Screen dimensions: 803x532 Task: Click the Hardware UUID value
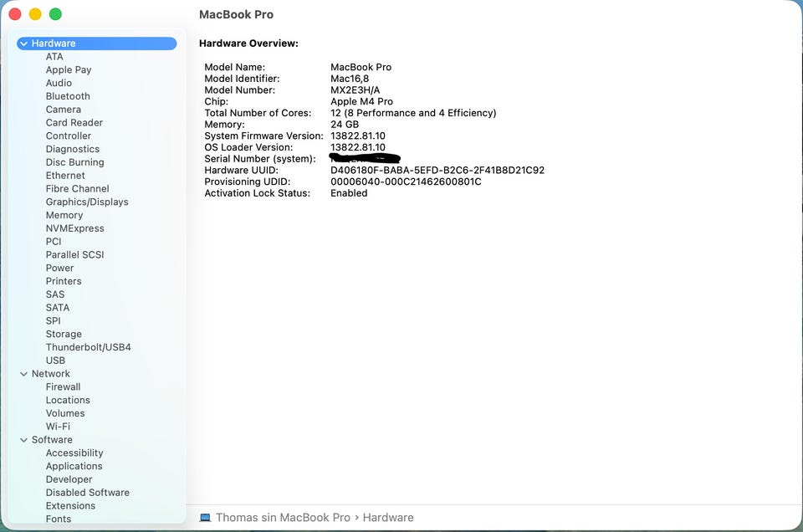437,171
